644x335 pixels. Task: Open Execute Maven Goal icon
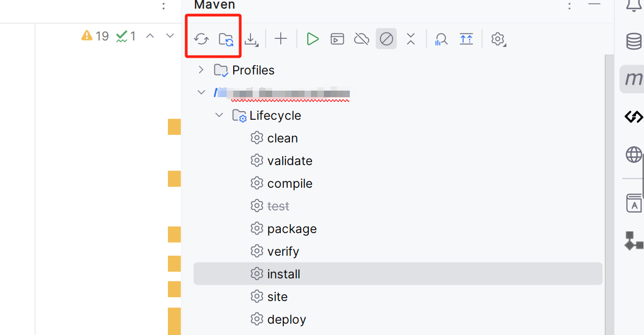(x=337, y=39)
